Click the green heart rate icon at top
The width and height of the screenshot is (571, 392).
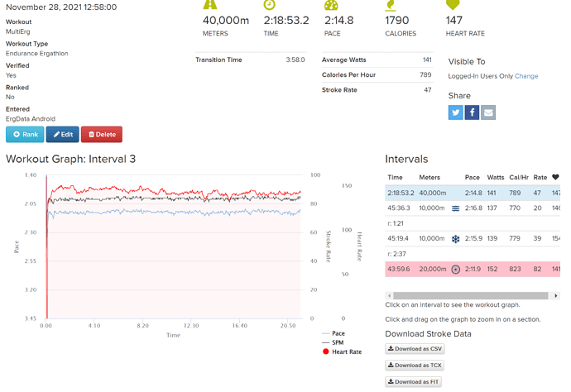pyautogui.click(x=453, y=4)
